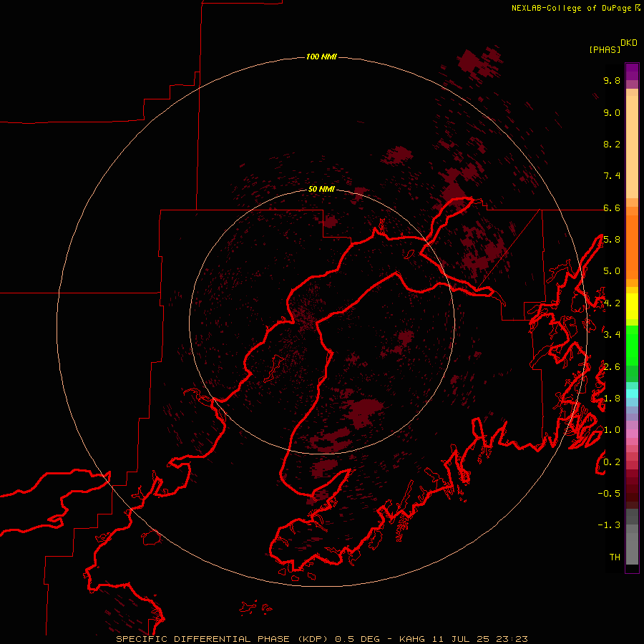Click the Specific Differential Phase (KDP) title text
644x644 pixels.
(222, 639)
